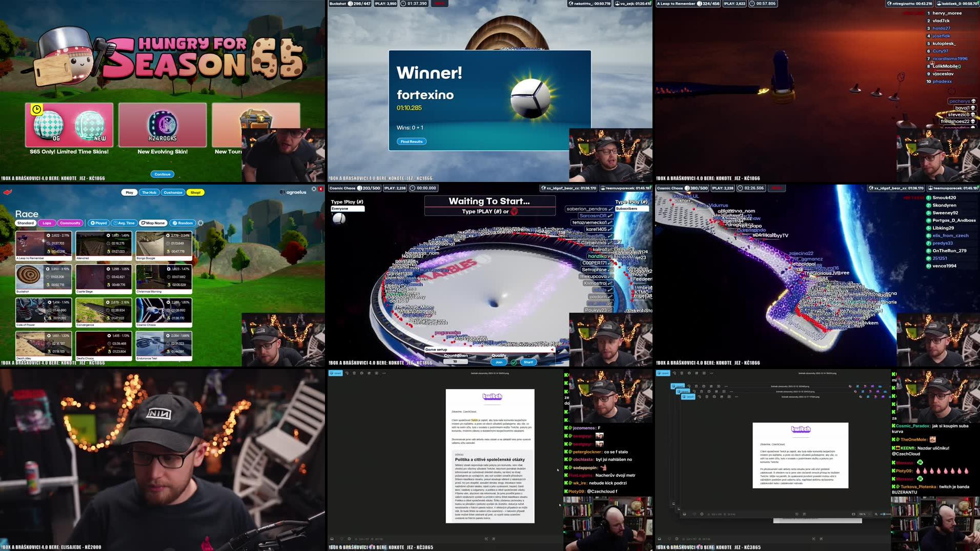This screenshot has height=551, width=980.
Task: Open the race settings gear in the Marbles menu
Action: [200, 223]
